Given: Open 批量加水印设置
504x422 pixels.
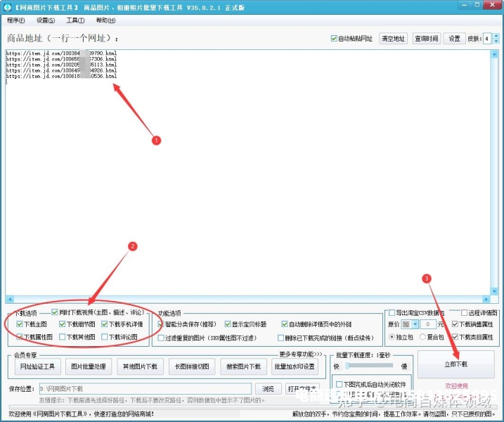Looking at the screenshot, I should [x=295, y=366].
